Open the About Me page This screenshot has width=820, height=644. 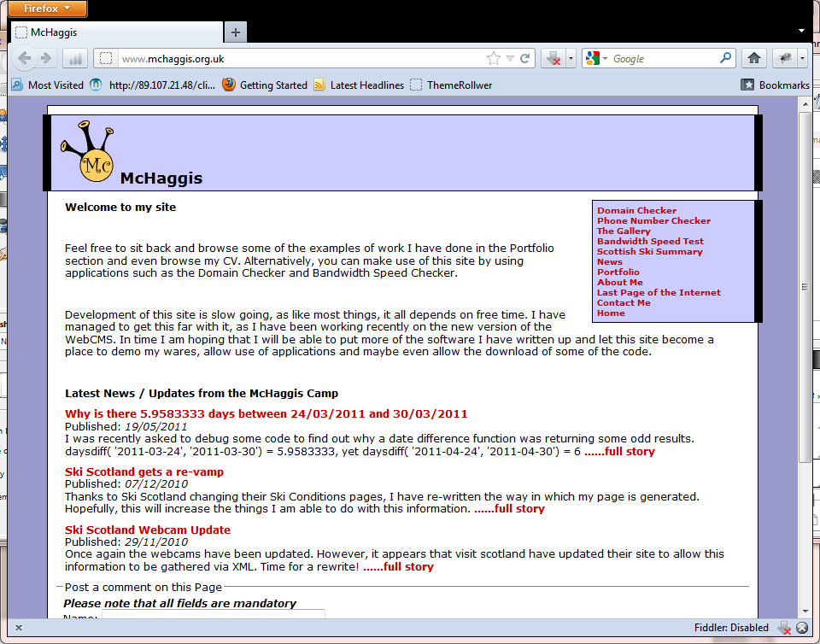coord(620,282)
